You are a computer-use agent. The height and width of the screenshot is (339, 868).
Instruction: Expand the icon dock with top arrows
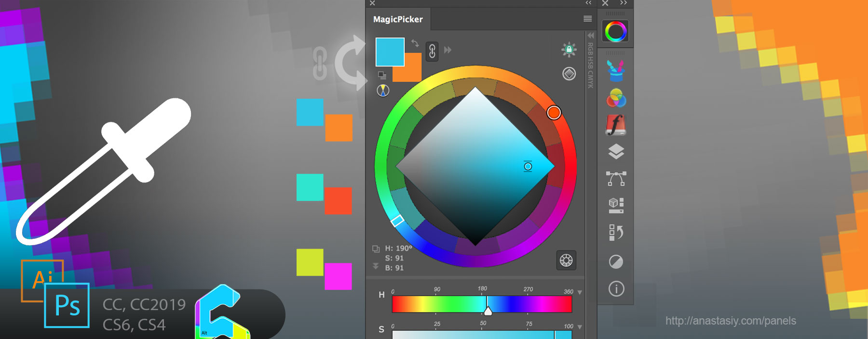click(624, 3)
